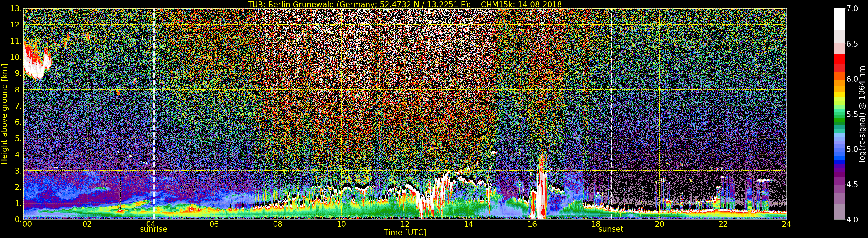Viewport: 868px width, 238px height.
Task: Click the y-axis tick label '7.'
Action: (x=18, y=106)
